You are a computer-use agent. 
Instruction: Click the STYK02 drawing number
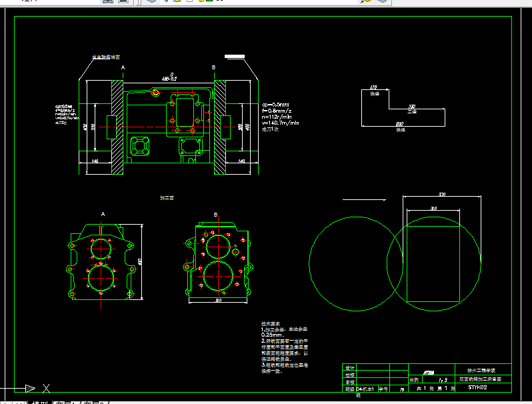pyautogui.click(x=477, y=387)
